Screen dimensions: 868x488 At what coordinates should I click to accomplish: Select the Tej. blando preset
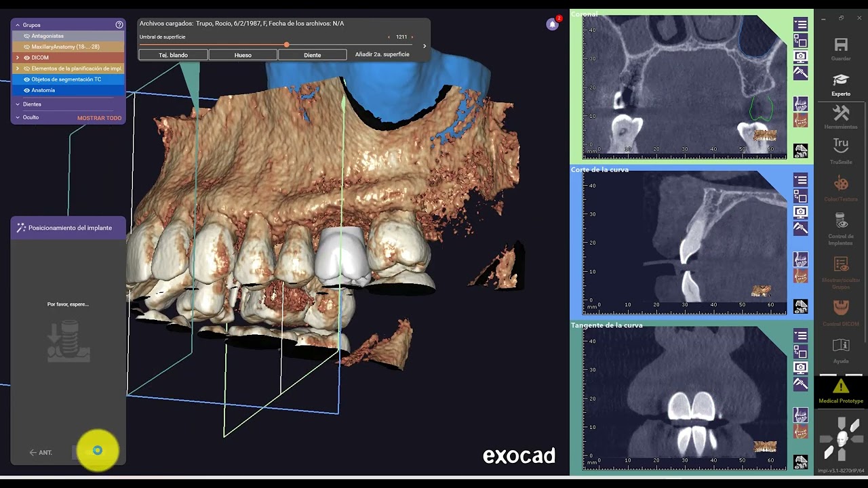click(173, 55)
